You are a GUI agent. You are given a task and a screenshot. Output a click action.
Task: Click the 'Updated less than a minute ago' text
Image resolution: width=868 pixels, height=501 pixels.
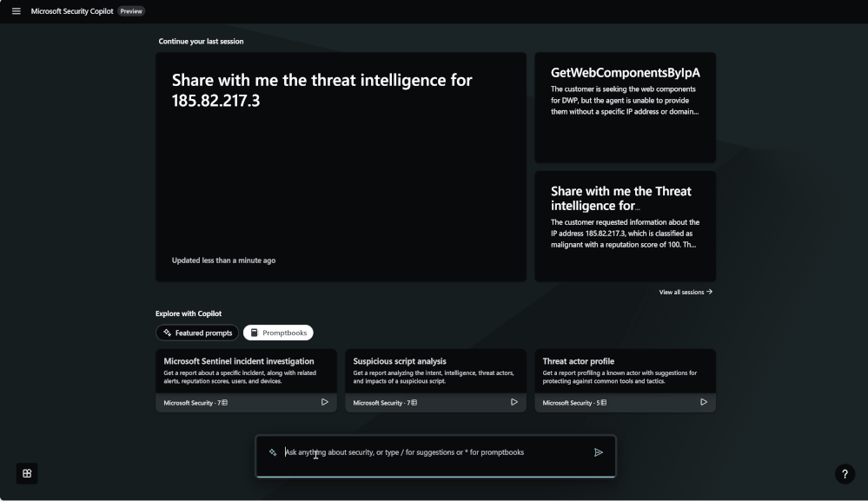coord(223,260)
